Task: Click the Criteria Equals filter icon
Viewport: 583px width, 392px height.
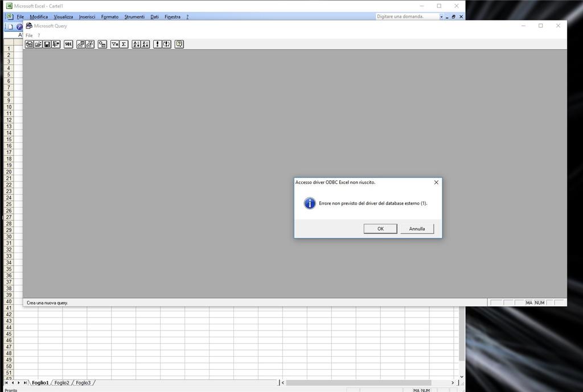Action: (115, 44)
